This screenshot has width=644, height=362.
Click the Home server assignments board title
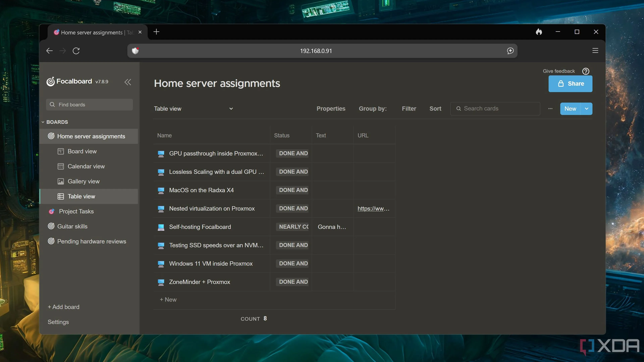[x=217, y=83]
